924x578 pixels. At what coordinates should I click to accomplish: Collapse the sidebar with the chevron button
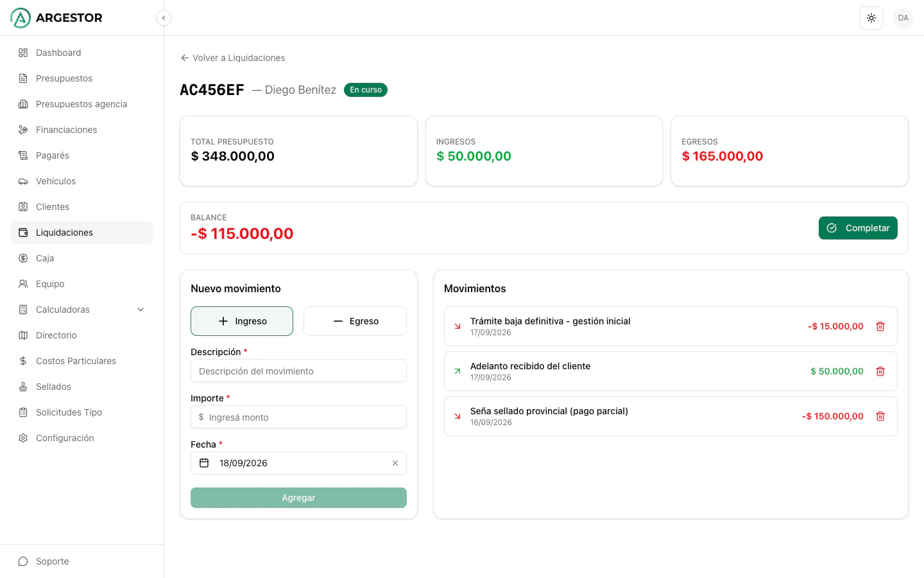pyautogui.click(x=164, y=18)
